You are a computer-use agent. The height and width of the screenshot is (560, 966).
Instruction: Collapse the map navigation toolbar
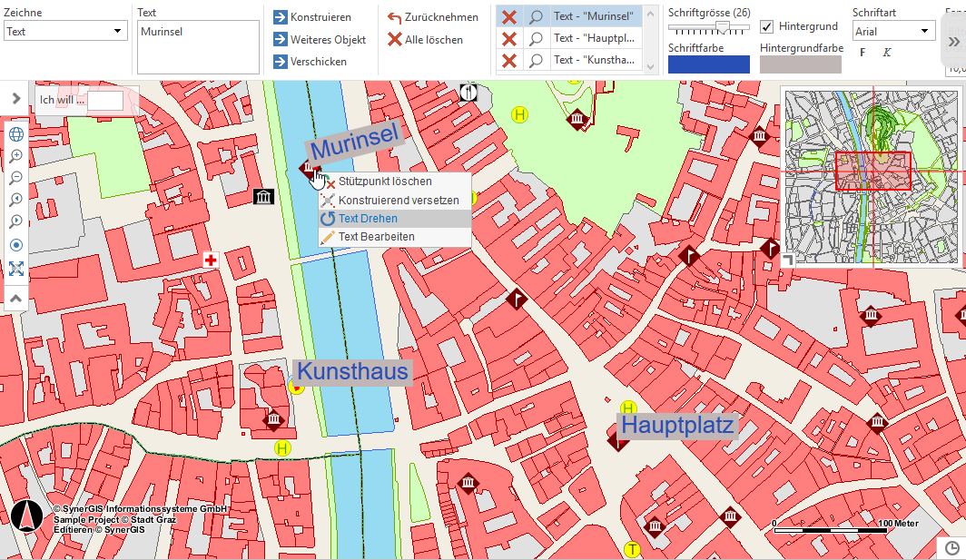[x=16, y=298]
